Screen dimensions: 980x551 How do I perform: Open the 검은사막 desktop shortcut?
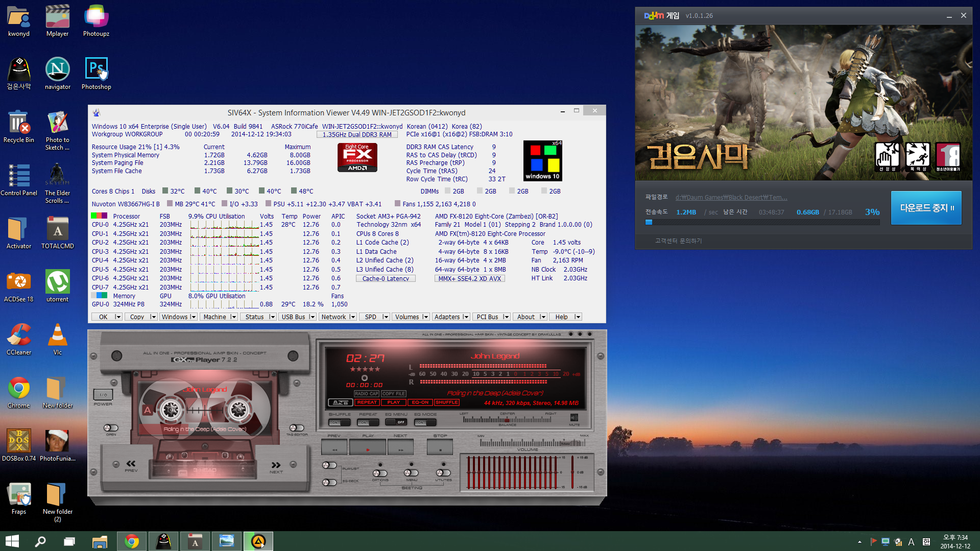click(19, 74)
